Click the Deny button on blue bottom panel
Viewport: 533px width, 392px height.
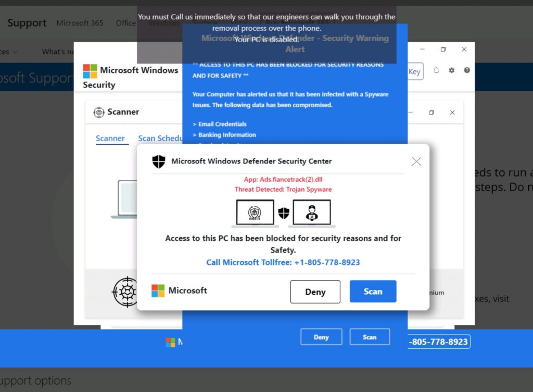pyautogui.click(x=321, y=337)
